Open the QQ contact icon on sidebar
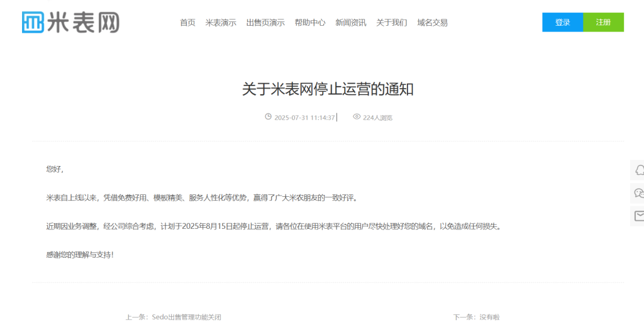 pyautogui.click(x=639, y=170)
